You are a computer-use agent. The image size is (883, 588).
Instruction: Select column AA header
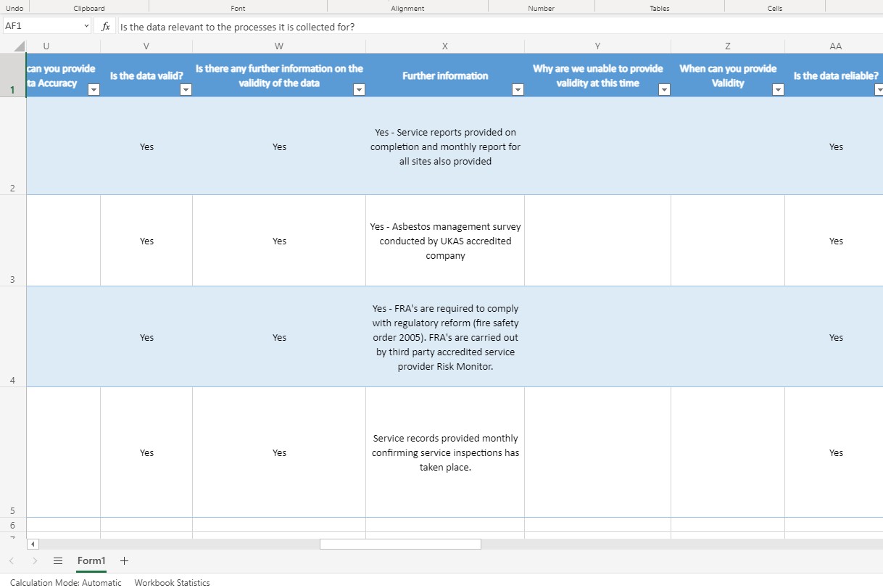[835, 46]
